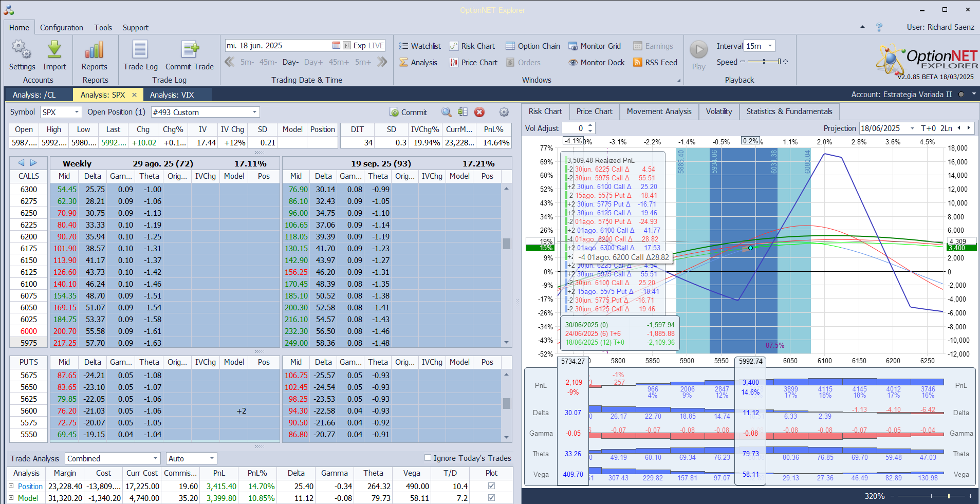
Task: Open the RSS Feed window
Action: (655, 63)
